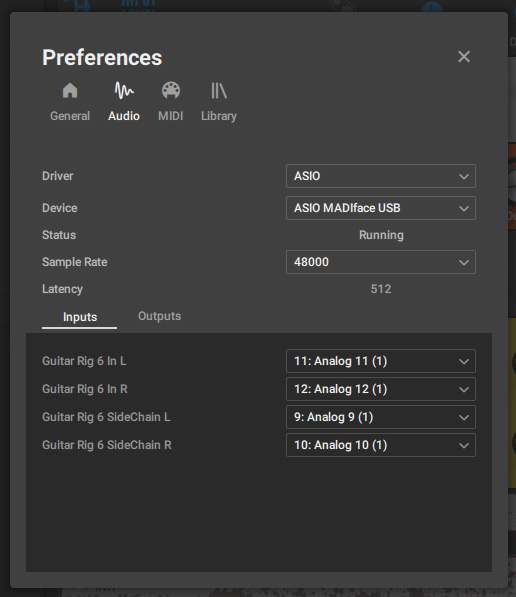
Task: Open the General preferences house icon
Action: click(70, 91)
